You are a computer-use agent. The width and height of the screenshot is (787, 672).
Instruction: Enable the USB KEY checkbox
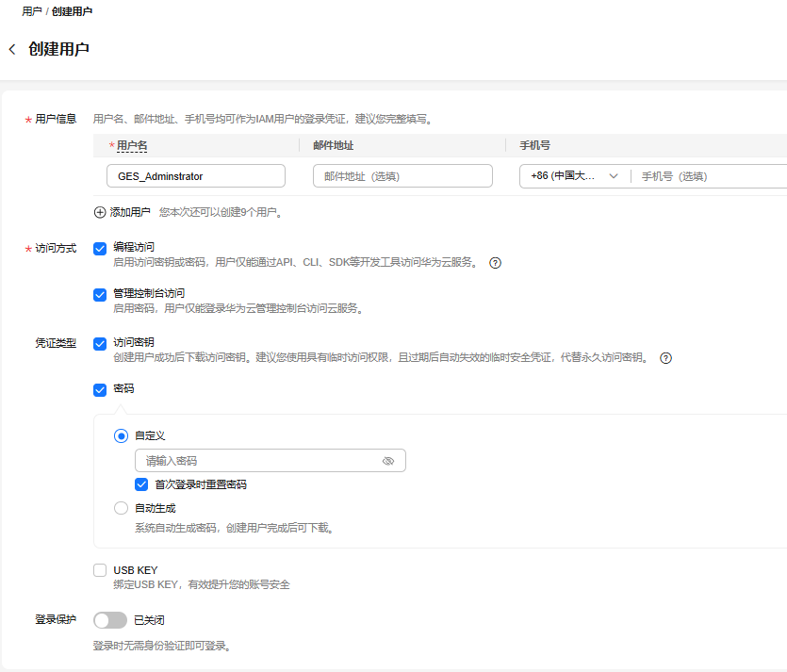tap(100, 570)
